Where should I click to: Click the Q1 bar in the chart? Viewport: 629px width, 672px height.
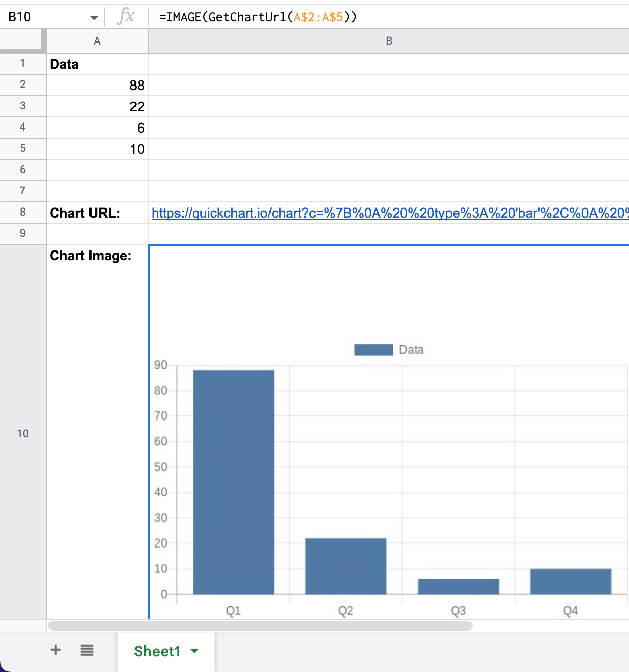(233, 482)
